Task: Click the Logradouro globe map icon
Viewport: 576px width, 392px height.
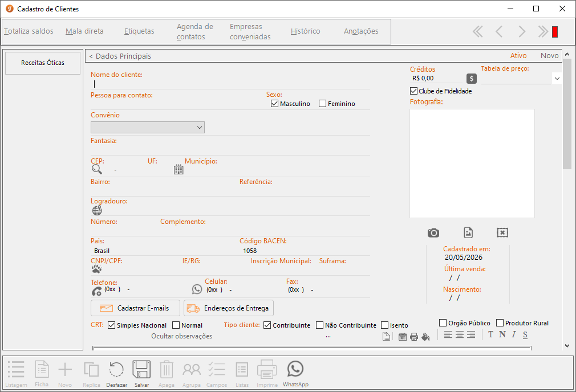Action: 97,210
